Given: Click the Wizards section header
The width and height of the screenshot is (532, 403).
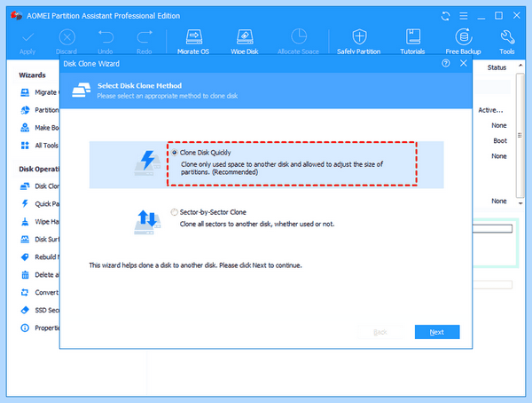Looking at the screenshot, I should (32, 75).
